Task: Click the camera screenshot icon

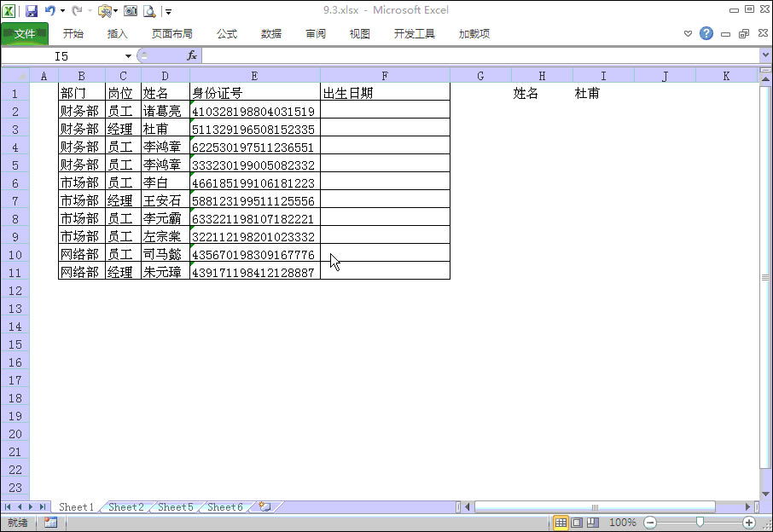Action: [x=131, y=11]
